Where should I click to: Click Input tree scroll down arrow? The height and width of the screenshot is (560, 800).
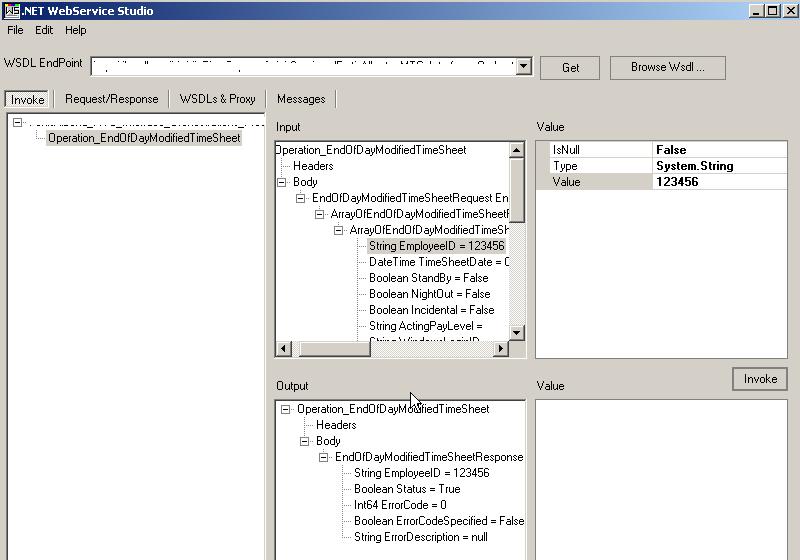pyautogui.click(x=516, y=333)
